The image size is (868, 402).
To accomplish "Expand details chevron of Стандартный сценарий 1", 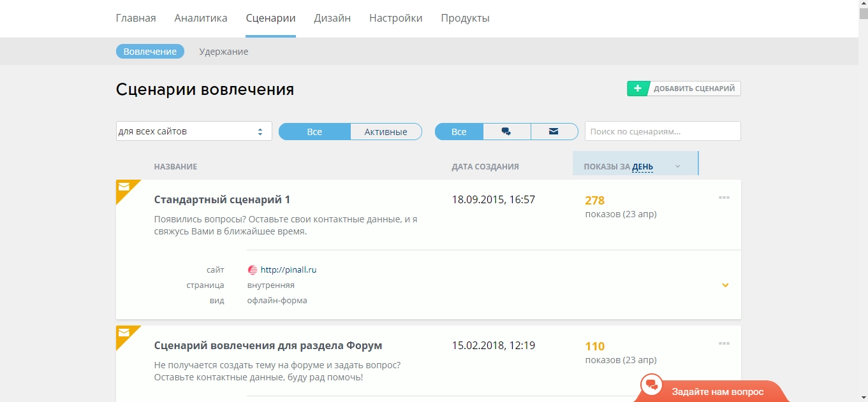I will pos(725,285).
